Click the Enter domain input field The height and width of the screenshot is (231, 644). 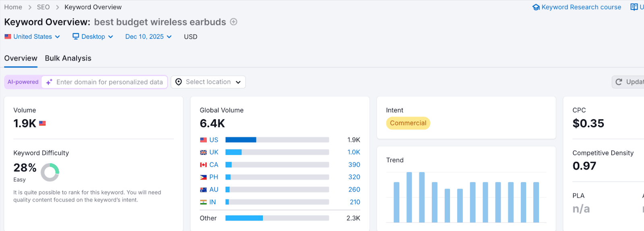pos(109,82)
